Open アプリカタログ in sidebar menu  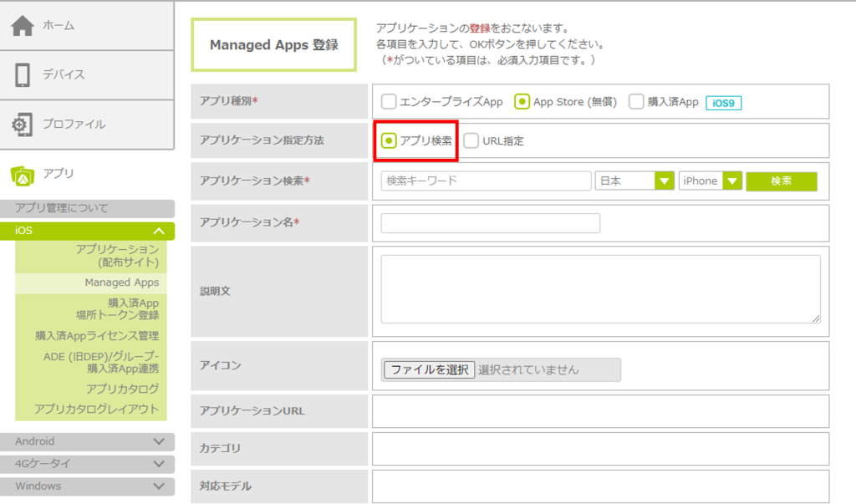point(122,389)
